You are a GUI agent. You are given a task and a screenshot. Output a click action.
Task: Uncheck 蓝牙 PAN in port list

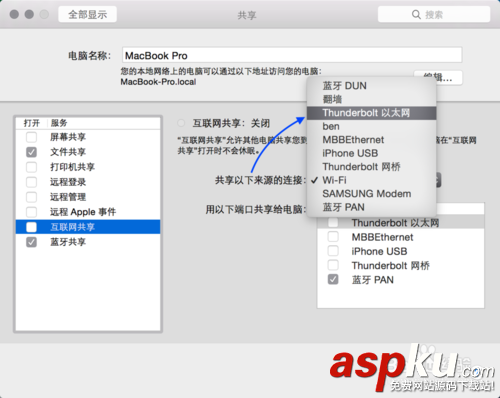click(x=333, y=279)
